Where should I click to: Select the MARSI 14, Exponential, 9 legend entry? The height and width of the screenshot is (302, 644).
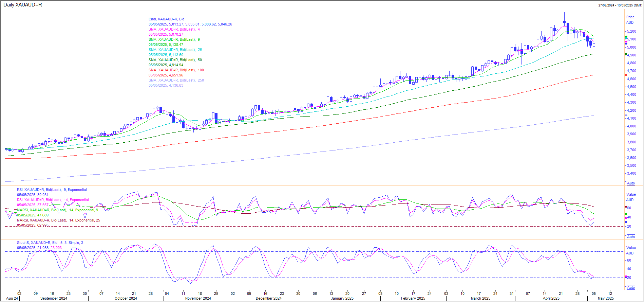pyautogui.click(x=57, y=210)
